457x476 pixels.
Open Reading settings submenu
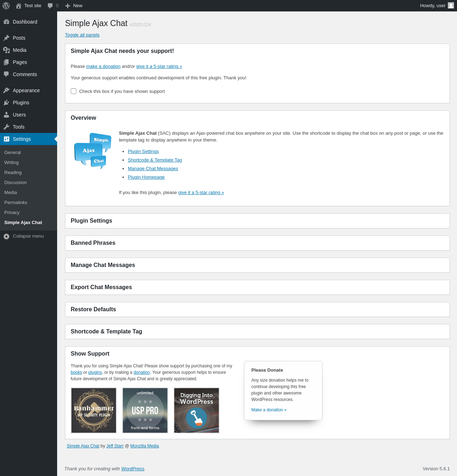[29, 172]
